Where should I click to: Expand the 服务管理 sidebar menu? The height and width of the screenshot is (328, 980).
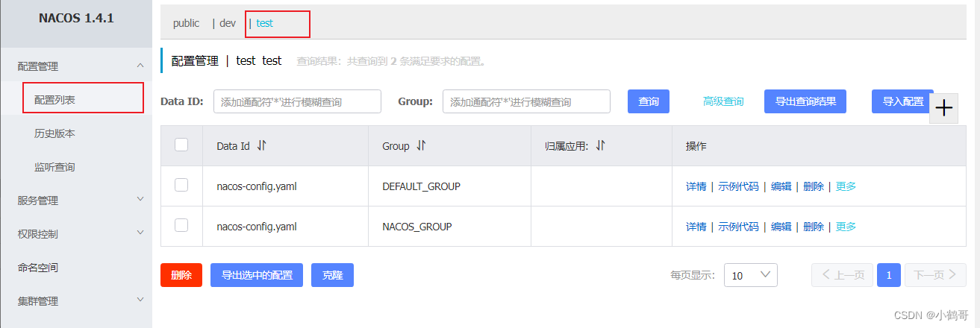point(140,200)
